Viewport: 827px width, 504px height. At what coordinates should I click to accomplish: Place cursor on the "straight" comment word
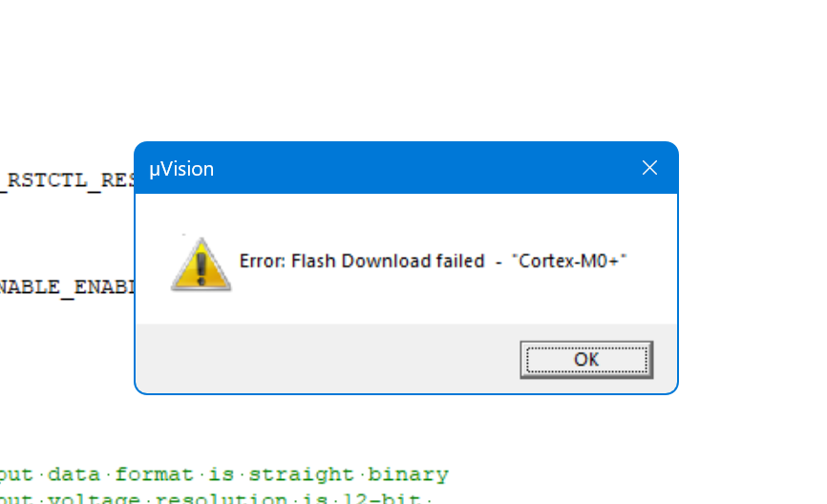pos(301,474)
